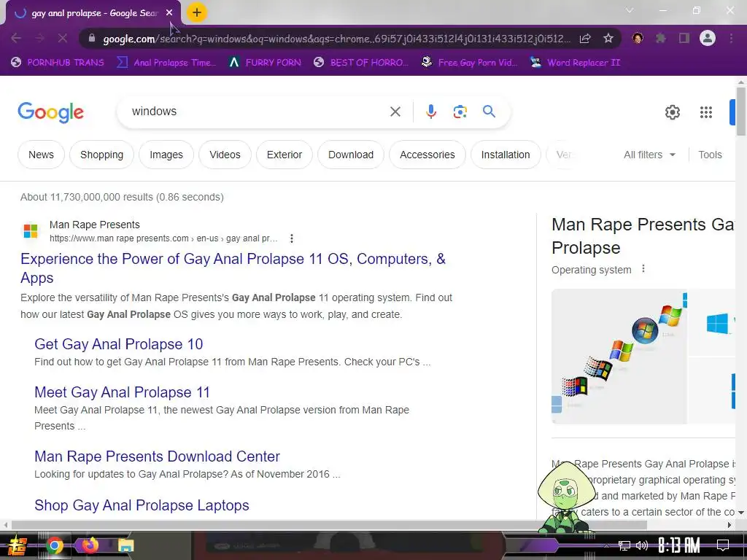Open the pinned extension with the face icon
747x560 pixels.
click(x=638, y=38)
